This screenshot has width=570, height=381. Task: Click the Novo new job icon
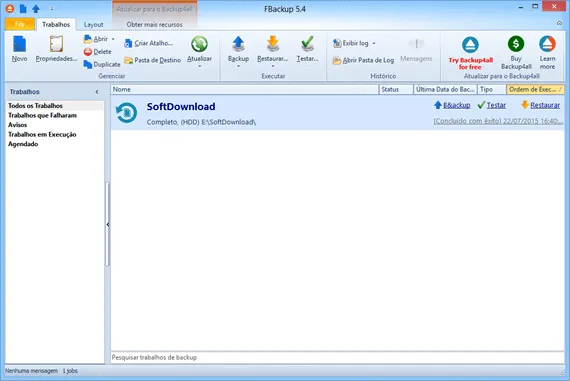click(x=19, y=44)
